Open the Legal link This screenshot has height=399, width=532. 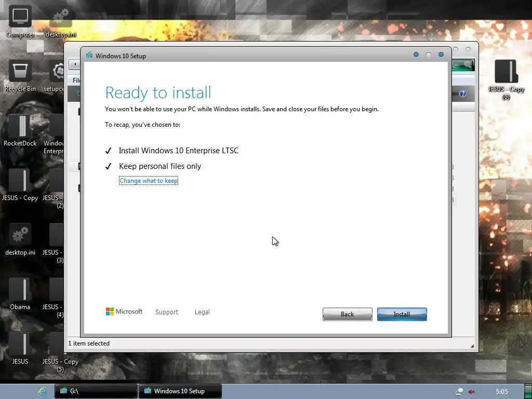(x=202, y=312)
